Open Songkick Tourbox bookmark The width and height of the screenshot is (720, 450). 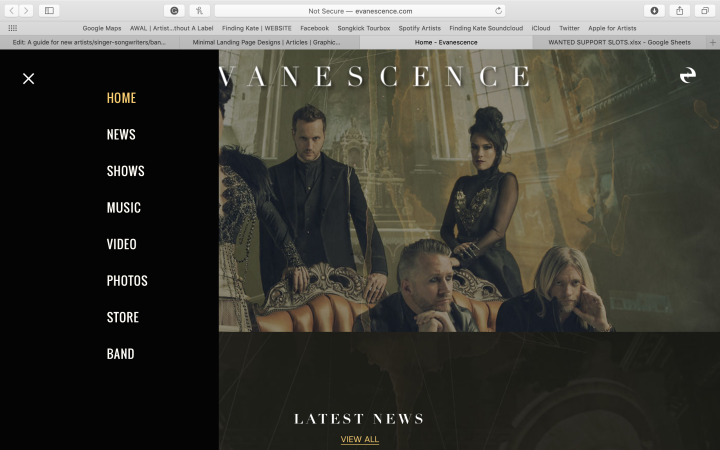[364, 28]
